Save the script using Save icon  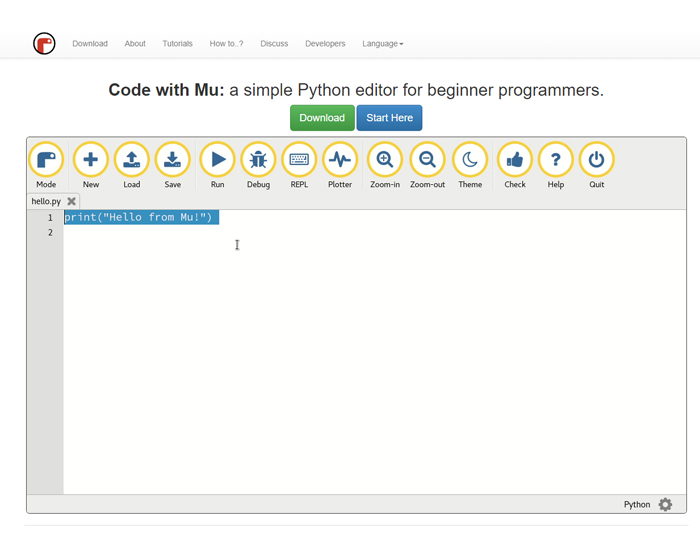(x=172, y=160)
